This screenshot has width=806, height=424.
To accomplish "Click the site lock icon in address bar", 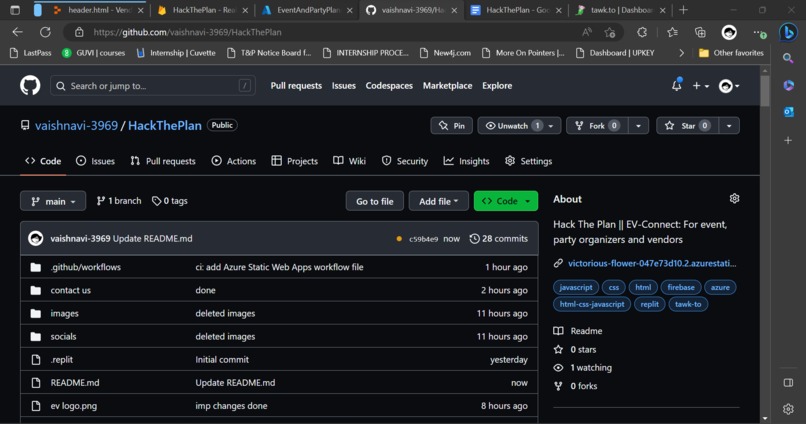I will [x=79, y=32].
